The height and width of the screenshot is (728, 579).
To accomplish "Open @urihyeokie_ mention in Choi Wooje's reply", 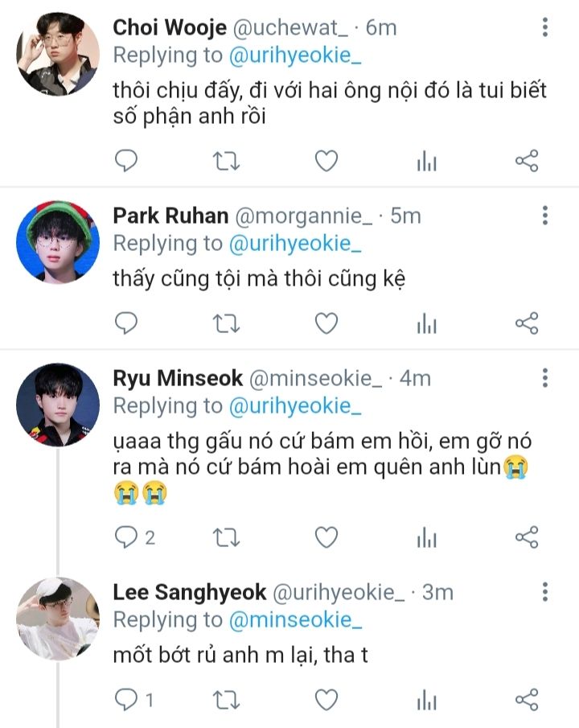I will pos(295,55).
